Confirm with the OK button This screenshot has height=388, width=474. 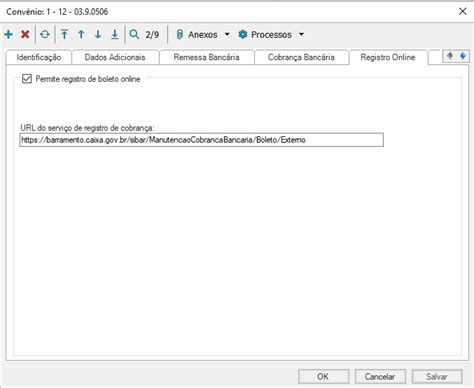[323, 377]
